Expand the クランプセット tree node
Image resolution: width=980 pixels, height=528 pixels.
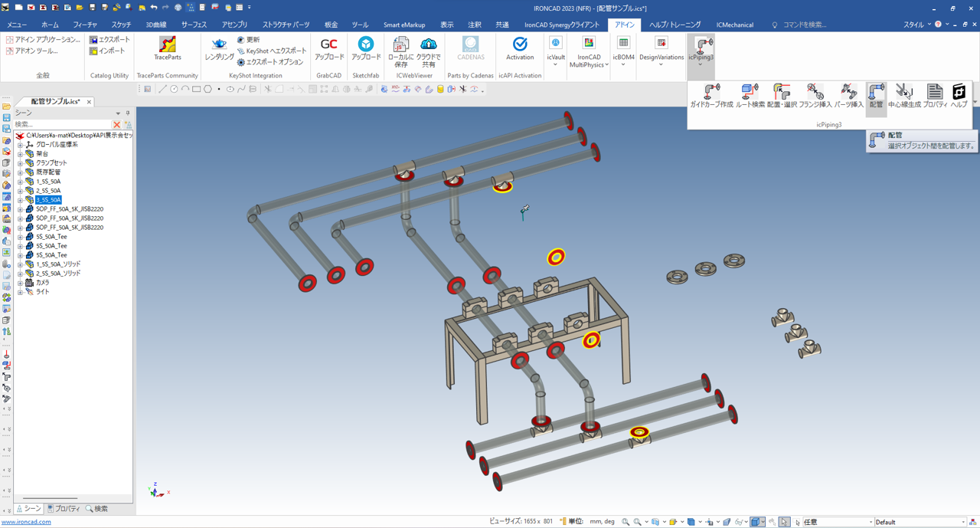pyautogui.click(x=21, y=163)
